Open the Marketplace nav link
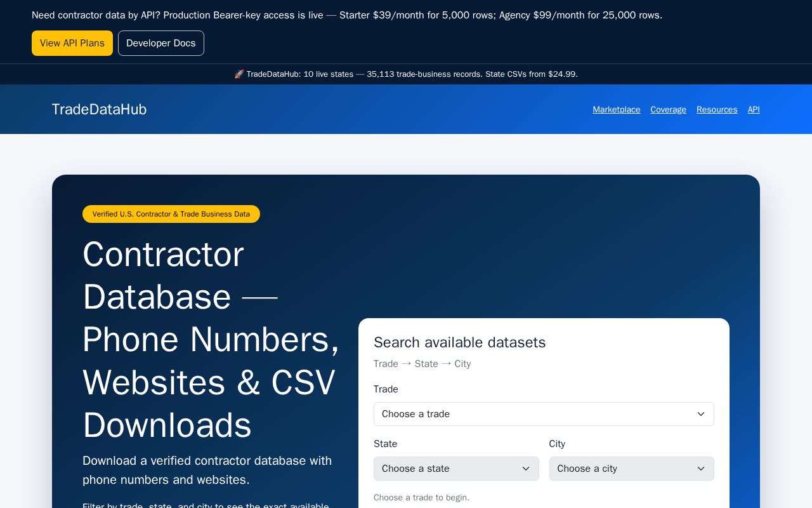Viewport: 812px width, 508px height. [617, 109]
